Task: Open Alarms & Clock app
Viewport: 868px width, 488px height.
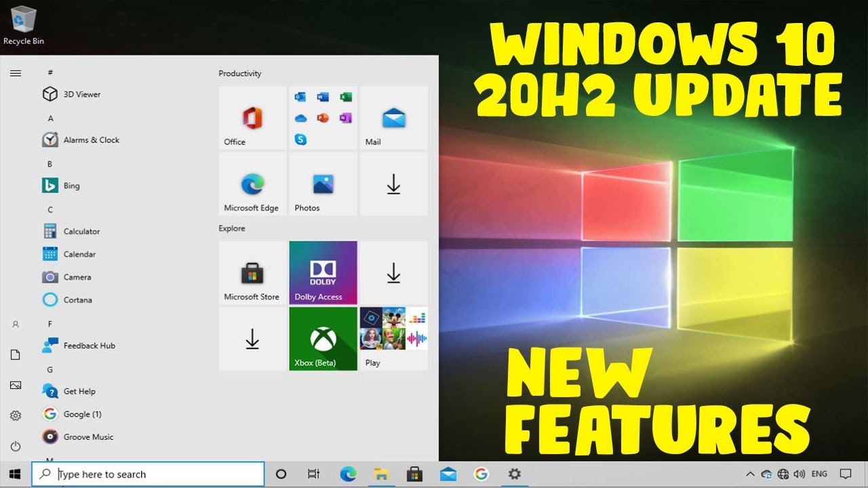Action: (x=80, y=140)
